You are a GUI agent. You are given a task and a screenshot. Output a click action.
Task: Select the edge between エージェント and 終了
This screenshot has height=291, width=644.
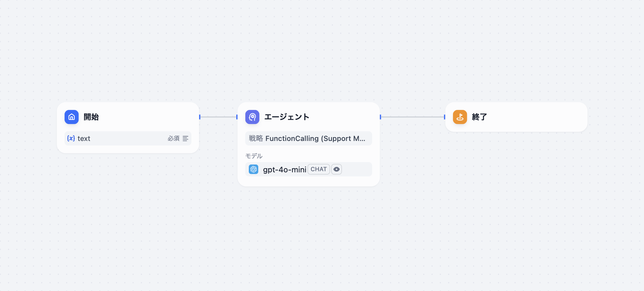coord(413,117)
